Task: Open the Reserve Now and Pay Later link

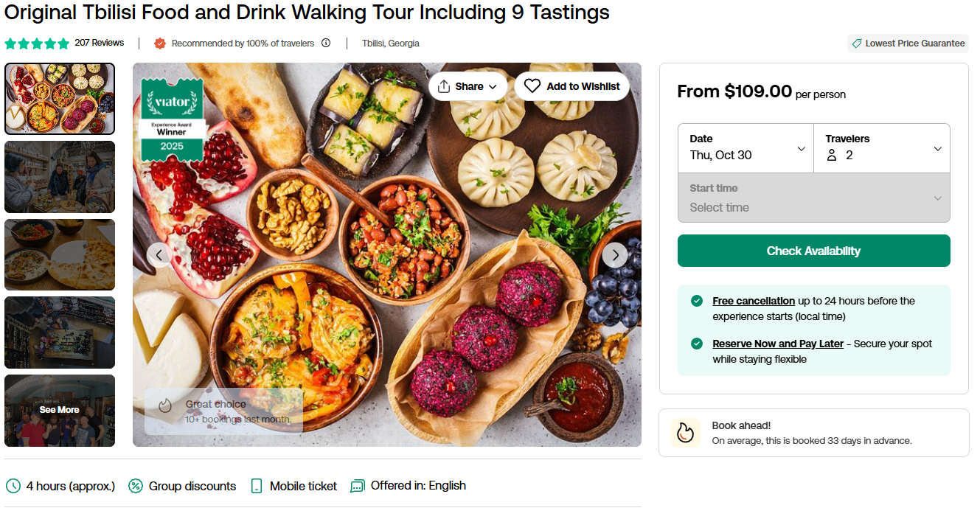Action: 778,344
